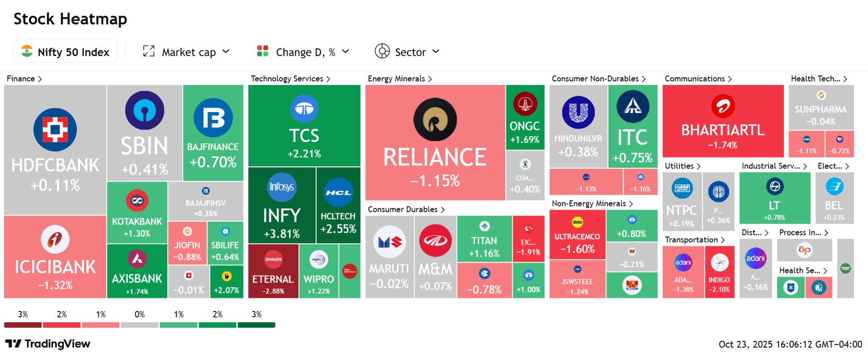Image resolution: width=868 pixels, height=358 pixels.
Task: Click the EIC... stock tile
Action: (528, 239)
